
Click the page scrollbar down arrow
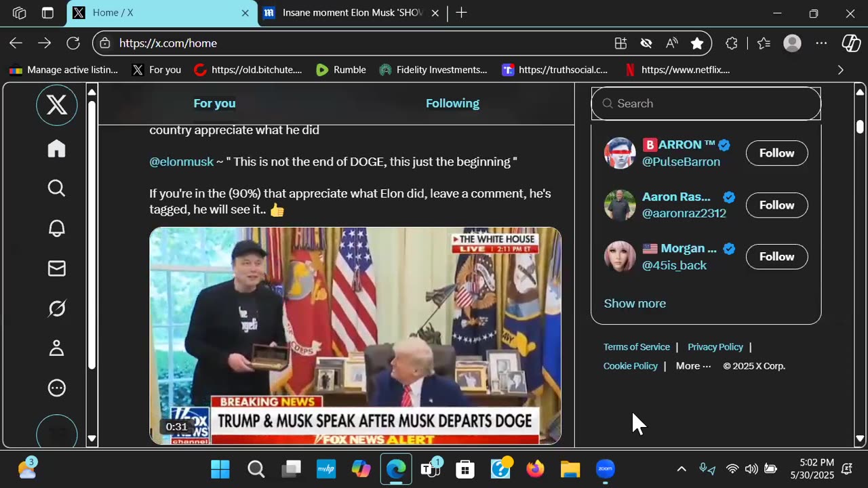click(860, 439)
